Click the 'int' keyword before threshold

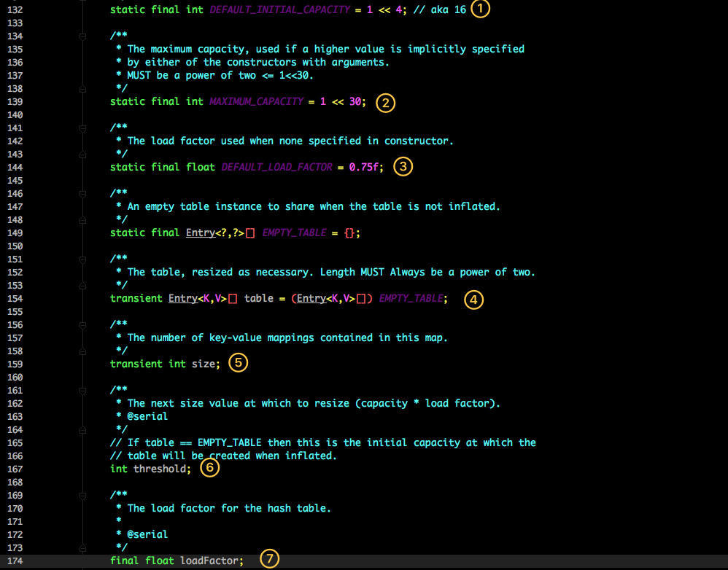click(119, 469)
